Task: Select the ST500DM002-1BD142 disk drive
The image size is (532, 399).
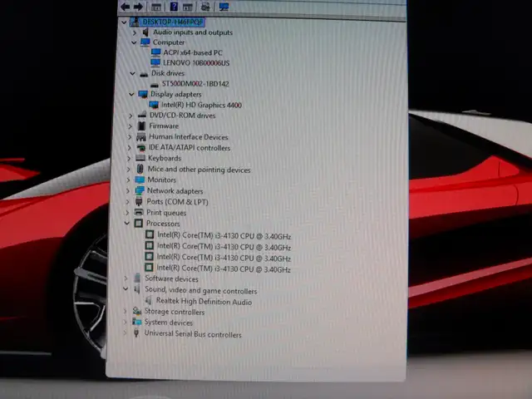Action: point(195,84)
